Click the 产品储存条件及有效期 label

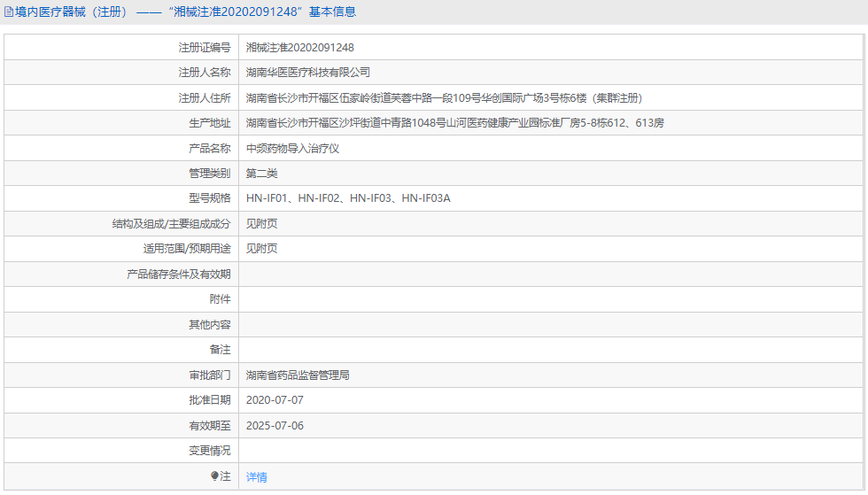point(179,275)
